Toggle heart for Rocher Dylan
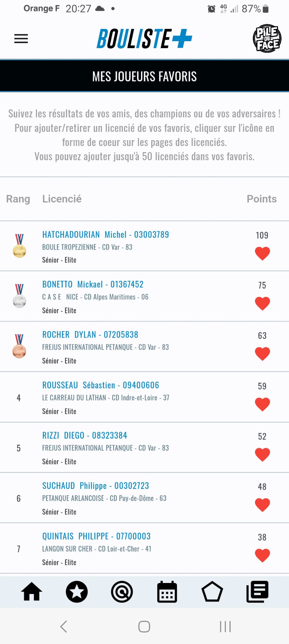This screenshot has height=644, width=289. [x=262, y=354]
